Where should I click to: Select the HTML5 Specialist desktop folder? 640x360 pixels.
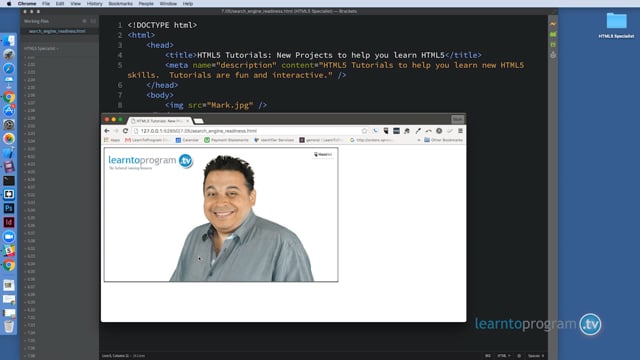pyautogui.click(x=616, y=25)
